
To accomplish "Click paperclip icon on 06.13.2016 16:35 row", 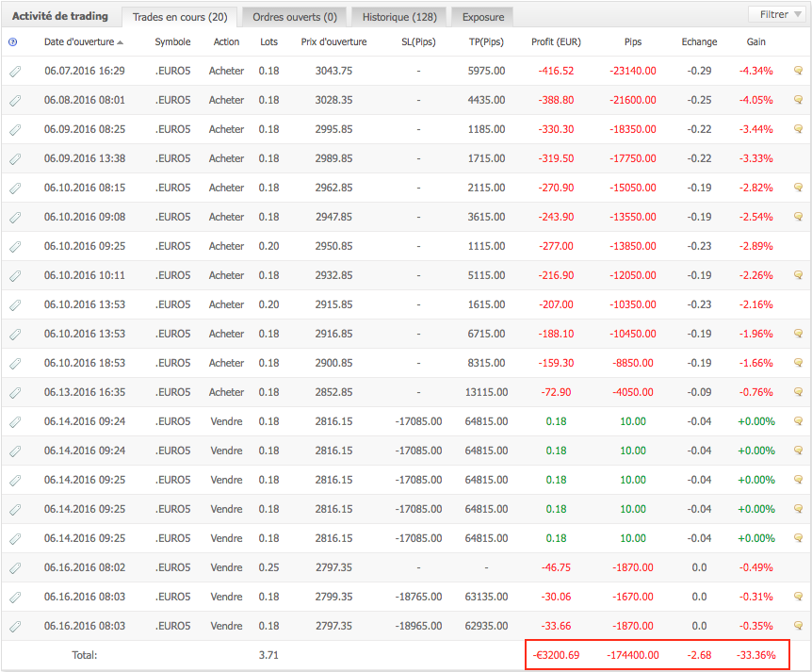I will (x=15, y=393).
